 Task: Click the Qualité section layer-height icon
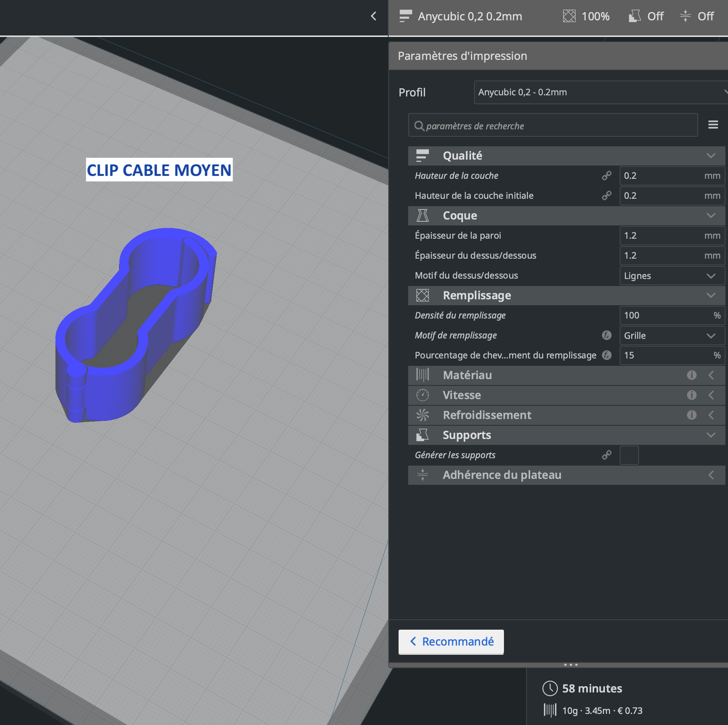point(423,156)
